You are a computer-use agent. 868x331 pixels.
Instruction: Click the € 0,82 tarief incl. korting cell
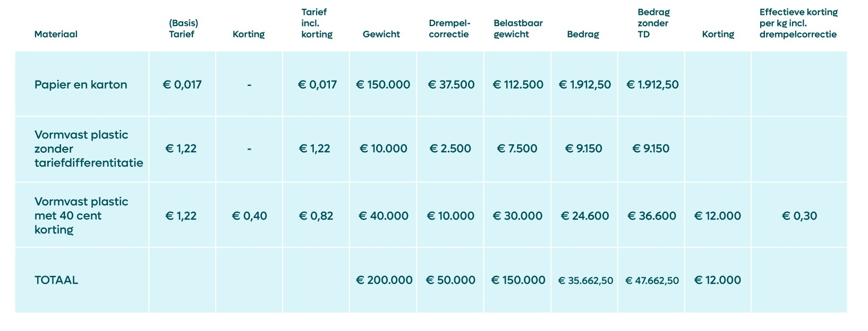316,216
